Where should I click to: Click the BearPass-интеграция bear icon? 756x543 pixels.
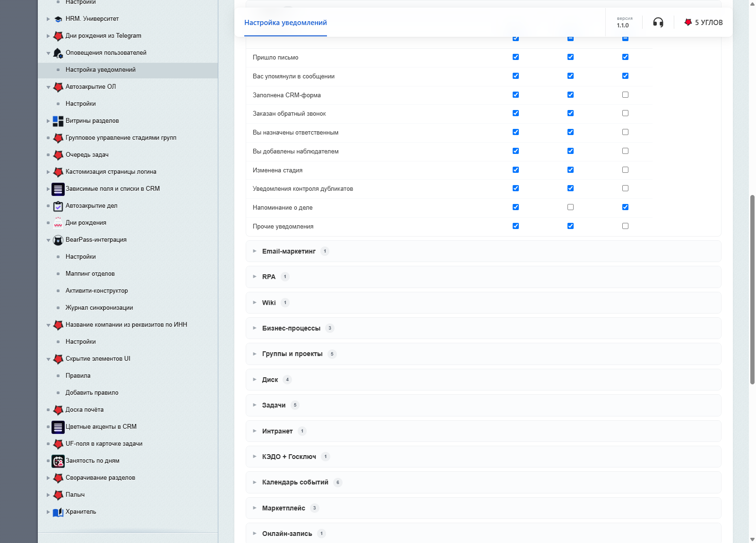coord(58,240)
